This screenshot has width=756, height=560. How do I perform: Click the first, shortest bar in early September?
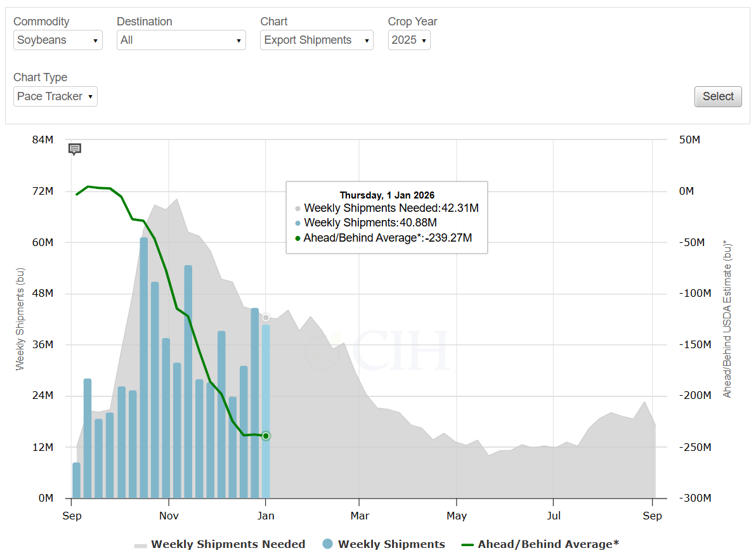[77, 481]
